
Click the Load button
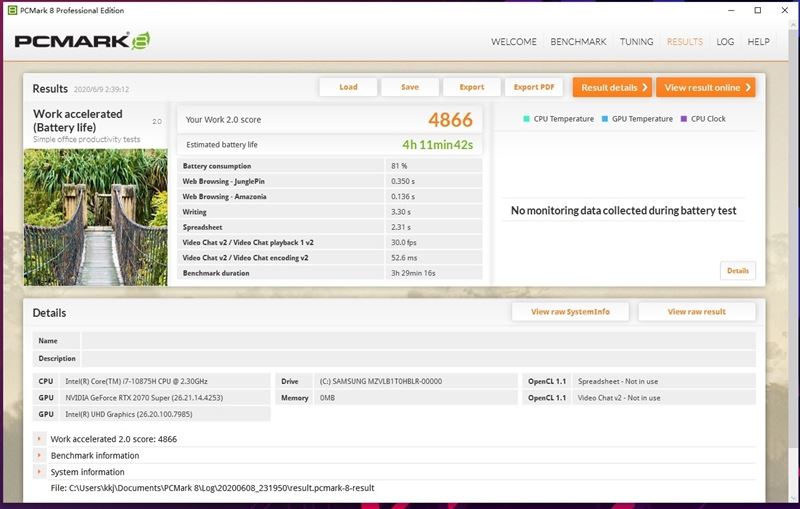(348, 87)
